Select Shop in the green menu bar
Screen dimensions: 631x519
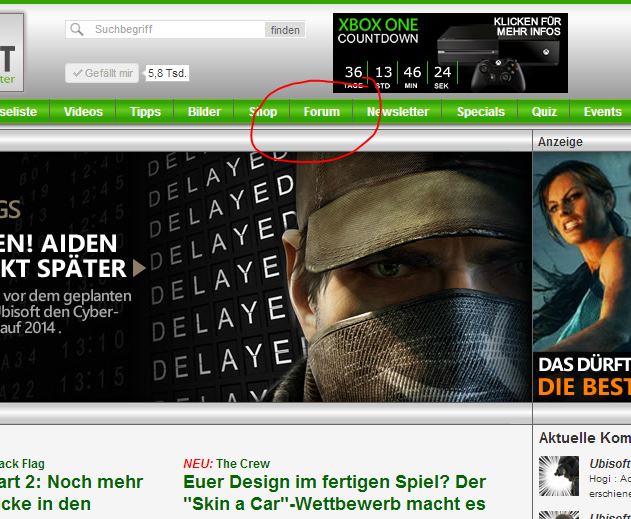click(263, 112)
